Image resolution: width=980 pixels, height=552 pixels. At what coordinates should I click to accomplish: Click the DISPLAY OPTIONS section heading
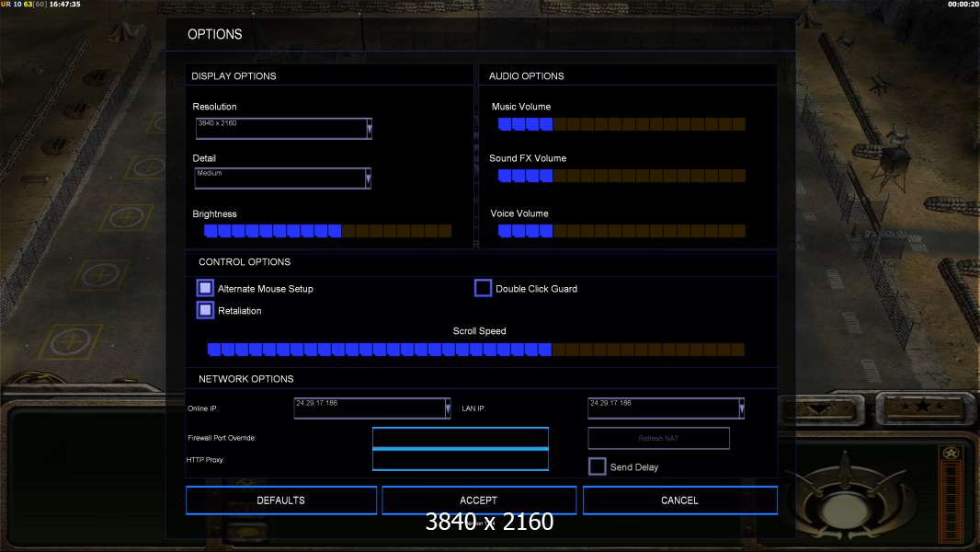coord(234,76)
